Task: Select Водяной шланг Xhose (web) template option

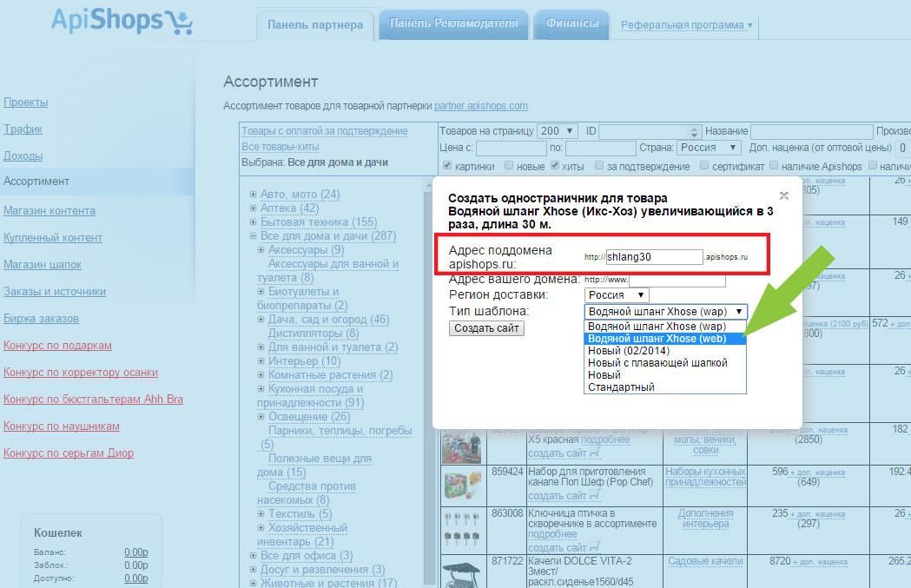Action: (665, 339)
